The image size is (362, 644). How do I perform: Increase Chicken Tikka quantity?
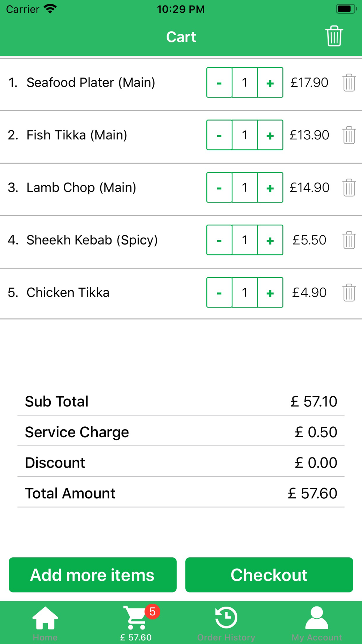tap(270, 293)
